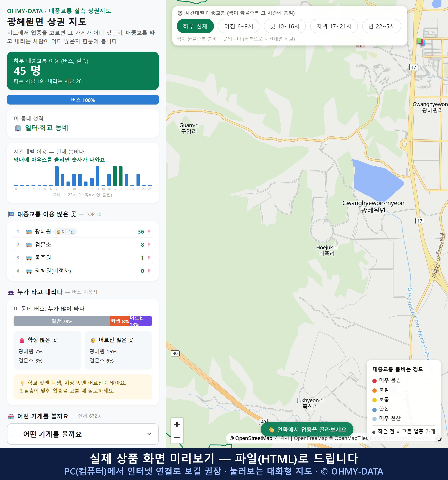Click the bus-stop sign icon beside 대중교통 이용 많은 곳

coord(11,214)
